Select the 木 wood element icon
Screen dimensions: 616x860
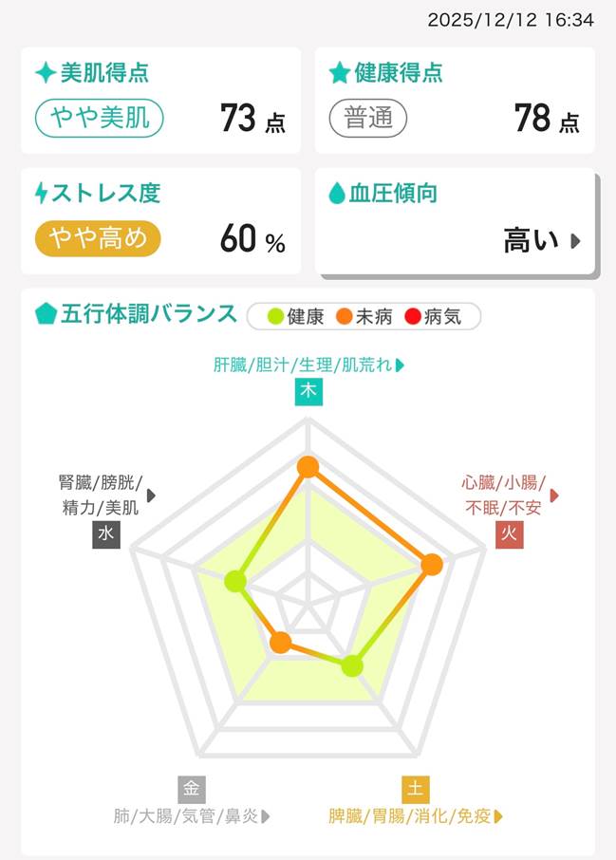pyautogui.click(x=308, y=391)
